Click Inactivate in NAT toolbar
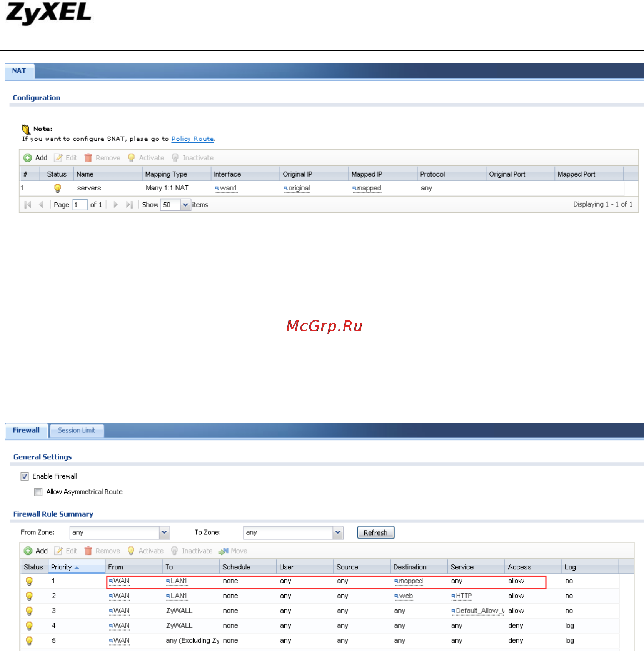The image size is (644, 651). (192, 158)
